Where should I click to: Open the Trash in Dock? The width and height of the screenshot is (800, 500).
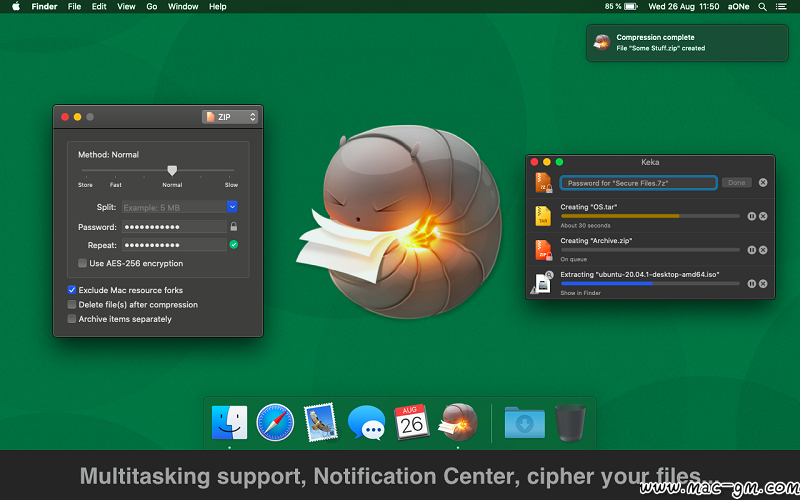[570, 422]
